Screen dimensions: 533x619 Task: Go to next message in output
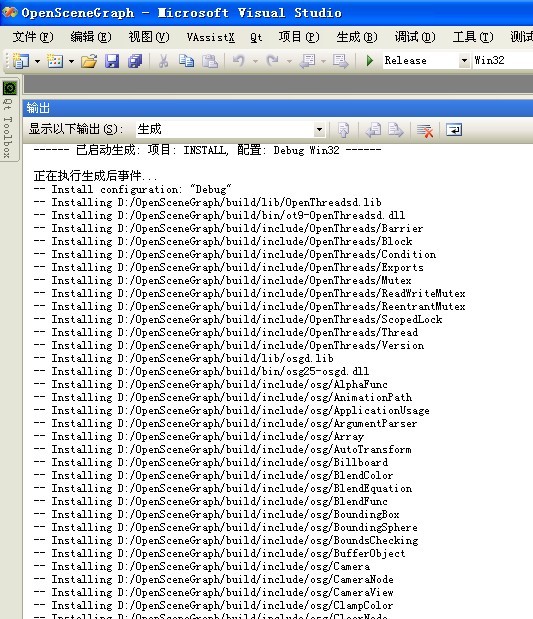396,130
